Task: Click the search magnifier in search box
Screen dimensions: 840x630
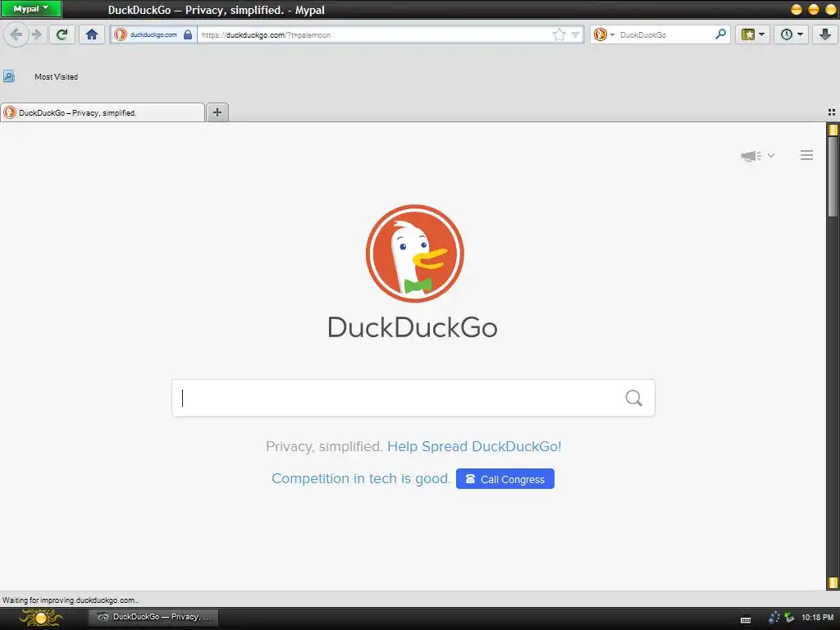Action: (x=634, y=398)
